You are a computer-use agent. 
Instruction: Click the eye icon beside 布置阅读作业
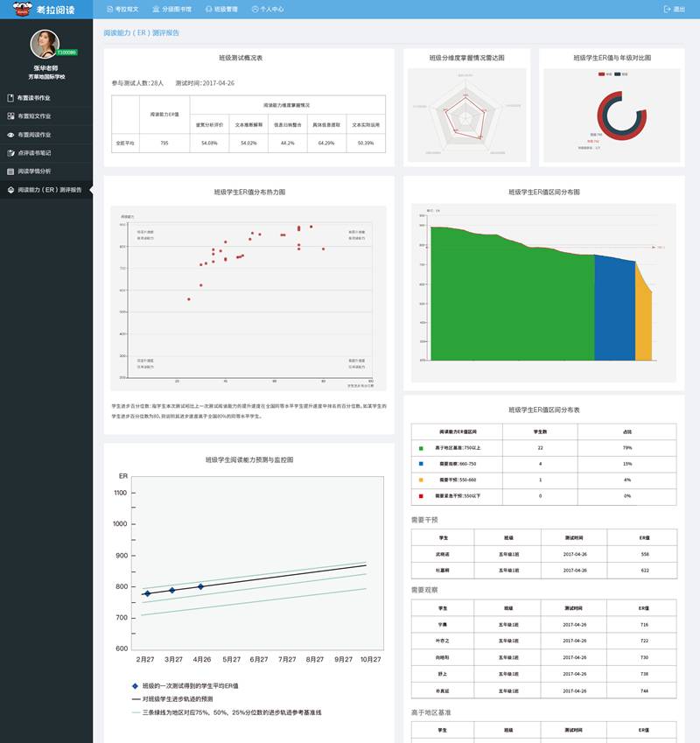tap(10, 135)
